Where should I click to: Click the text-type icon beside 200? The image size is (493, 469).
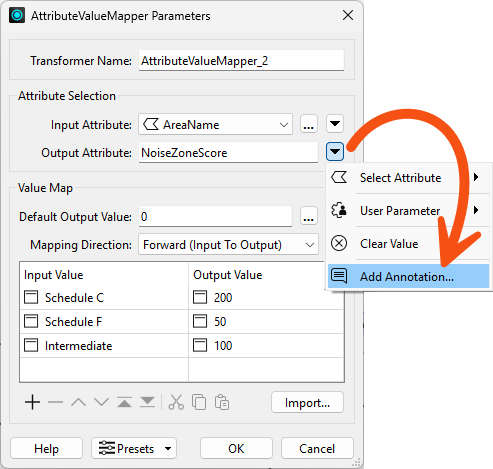pyautogui.click(x=200, y=297)
